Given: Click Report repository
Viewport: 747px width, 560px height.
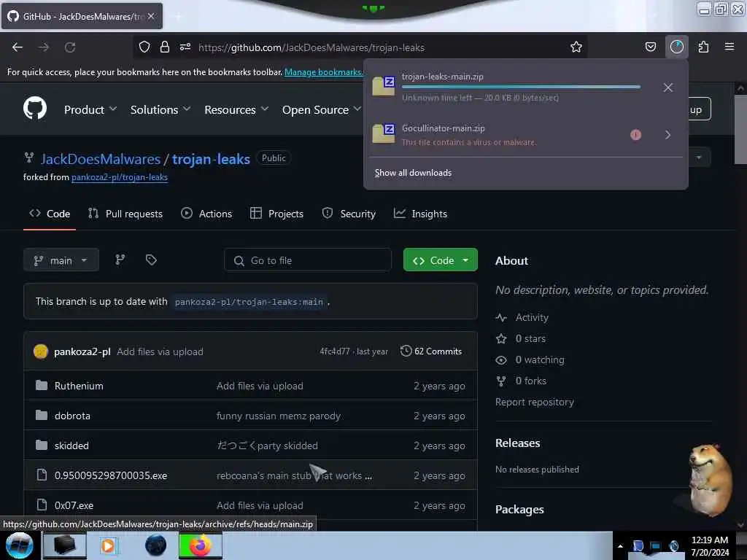Looking at the screenshot, I should pos(535,402).
